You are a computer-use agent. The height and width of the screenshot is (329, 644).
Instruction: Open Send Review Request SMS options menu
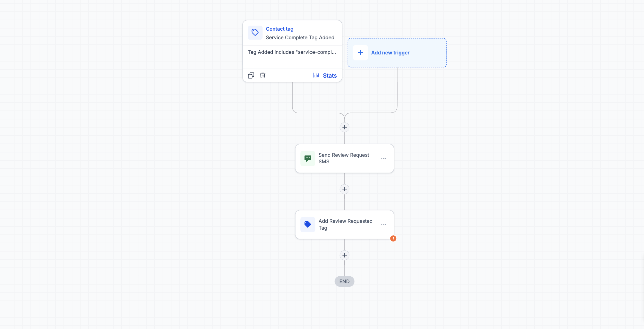click(x=384, y=159)
